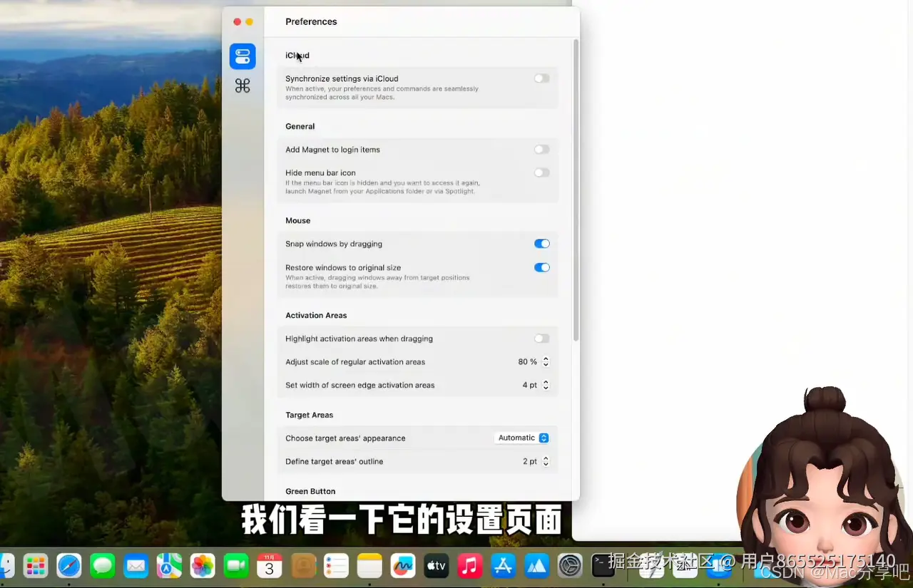
Task: Turn on Add Magnet to login items
Action: 542,150
